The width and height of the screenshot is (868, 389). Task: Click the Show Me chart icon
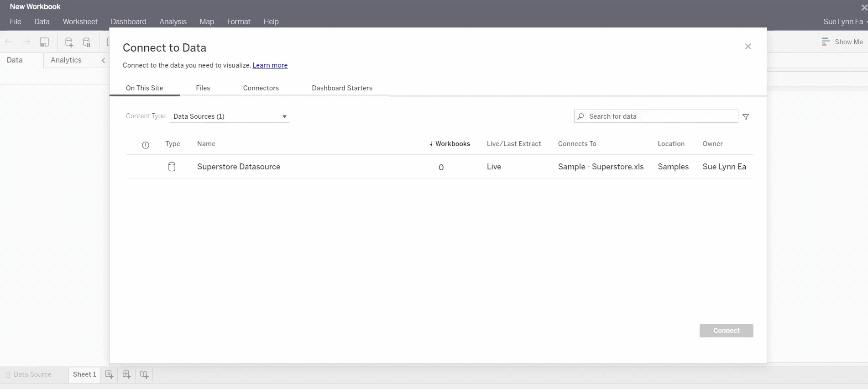(826, 42)
